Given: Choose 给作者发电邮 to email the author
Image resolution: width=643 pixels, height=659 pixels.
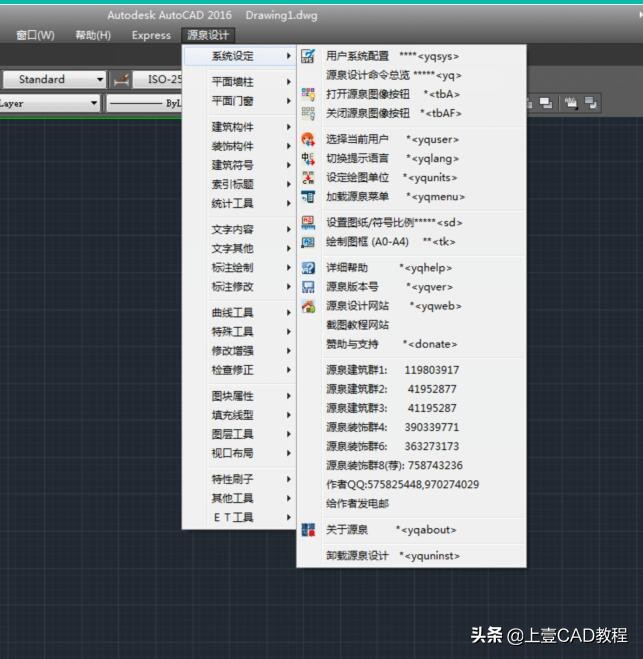Looking at the screenshot, I should pyautogui.click(x=357, y=503).
